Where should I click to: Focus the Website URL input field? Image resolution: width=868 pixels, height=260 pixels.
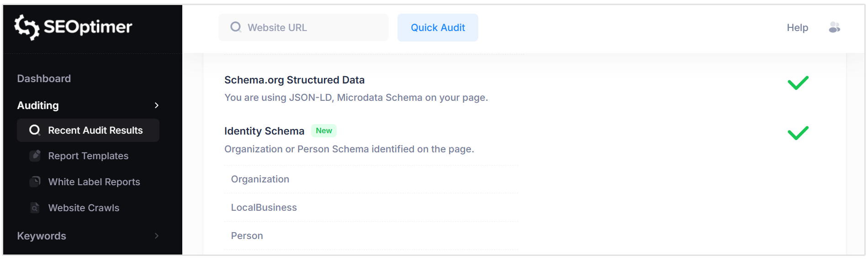[x=311, y=28]
